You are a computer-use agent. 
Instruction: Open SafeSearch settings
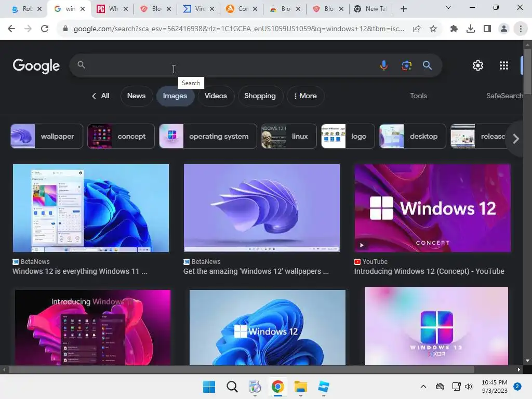(504, 96)
